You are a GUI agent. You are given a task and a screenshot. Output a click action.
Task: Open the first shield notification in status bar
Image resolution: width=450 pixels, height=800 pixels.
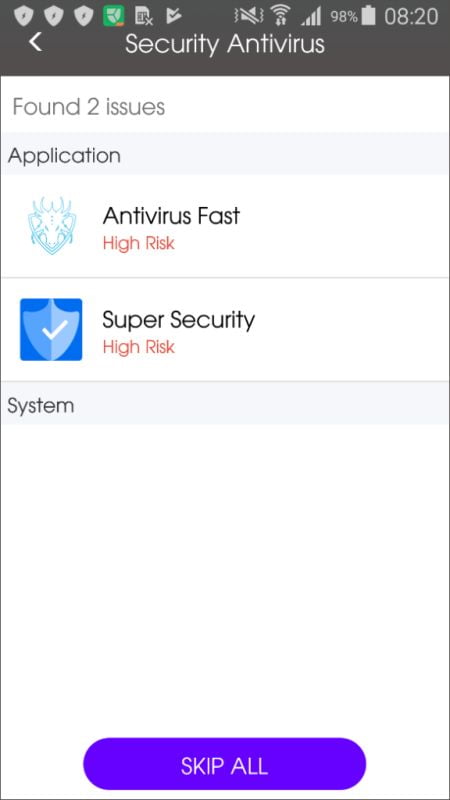23,17
